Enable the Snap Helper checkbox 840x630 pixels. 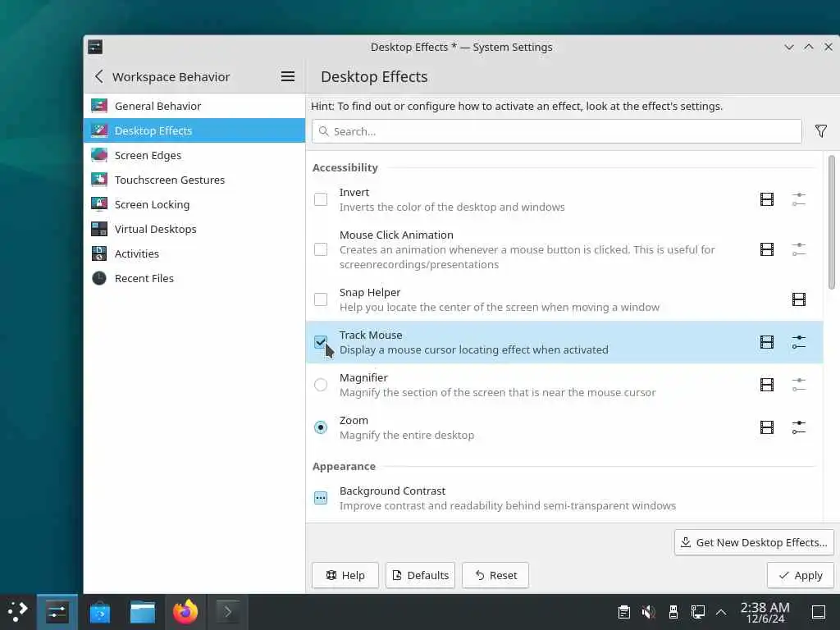point(321,299)
